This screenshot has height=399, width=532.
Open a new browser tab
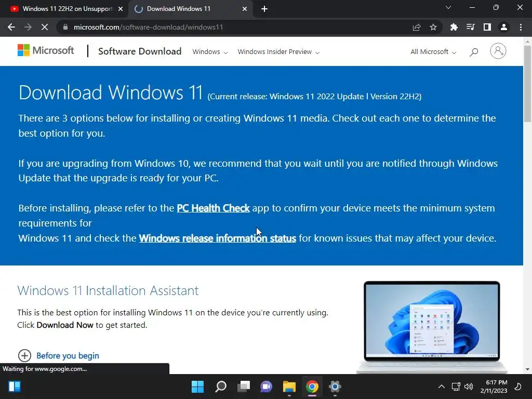pos(264,9)
